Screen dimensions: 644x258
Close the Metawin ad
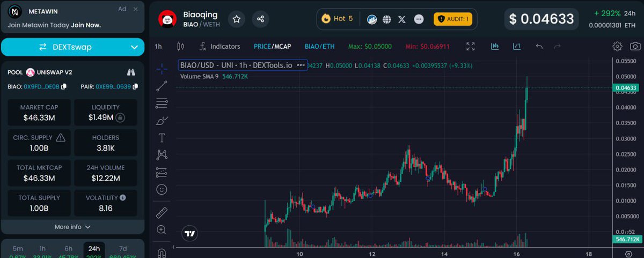point(136,9)
